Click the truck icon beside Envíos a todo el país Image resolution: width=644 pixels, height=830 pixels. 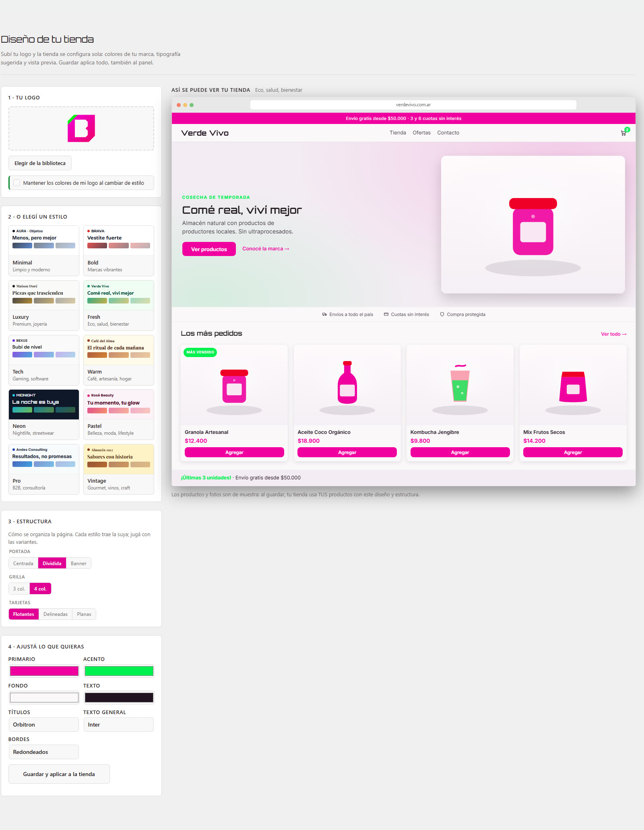[324, 314]
